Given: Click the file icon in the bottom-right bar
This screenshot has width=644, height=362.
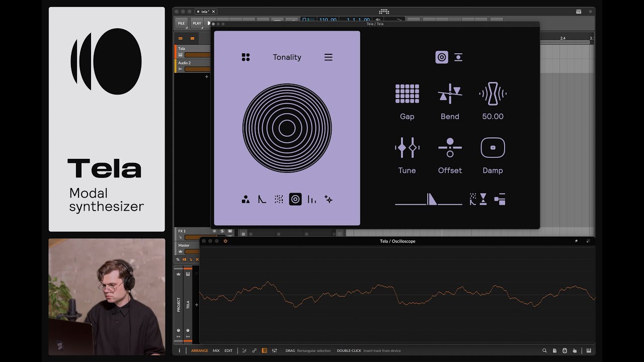Looking at the screenshot, I should coord(554,351).
